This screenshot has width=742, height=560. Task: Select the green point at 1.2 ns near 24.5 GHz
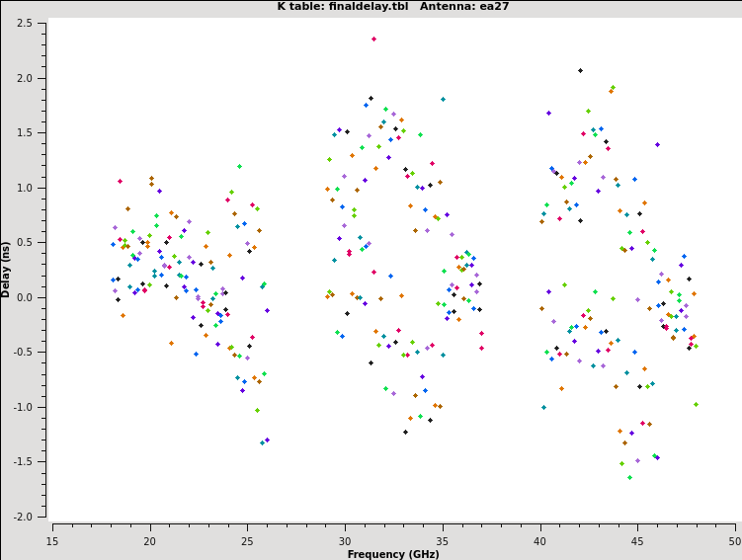click(239, 167)
